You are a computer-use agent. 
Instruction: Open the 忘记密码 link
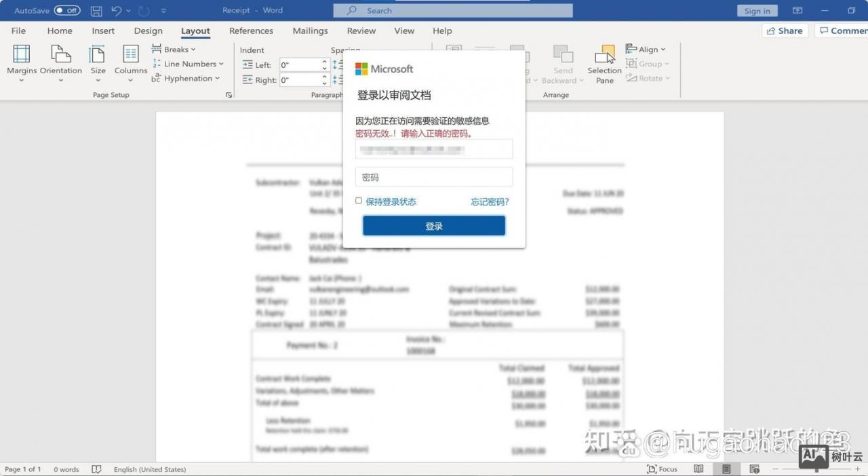tap(490, 201)
